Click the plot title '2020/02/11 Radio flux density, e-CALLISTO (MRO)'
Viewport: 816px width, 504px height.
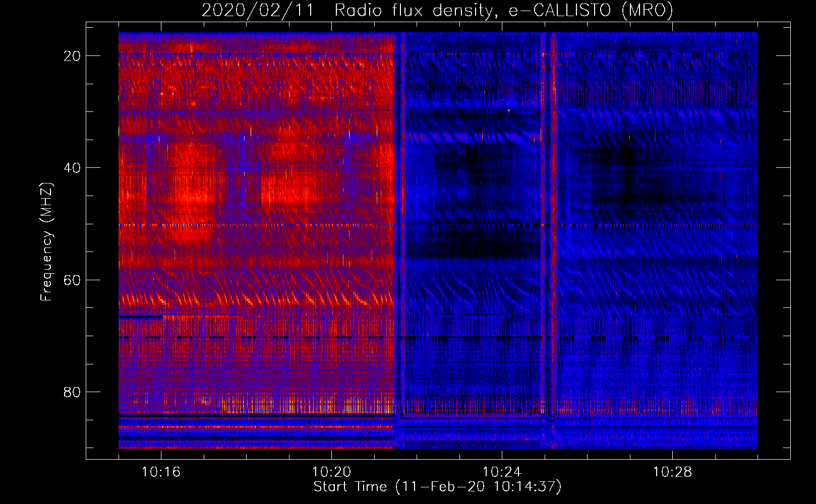coord(437,10)
